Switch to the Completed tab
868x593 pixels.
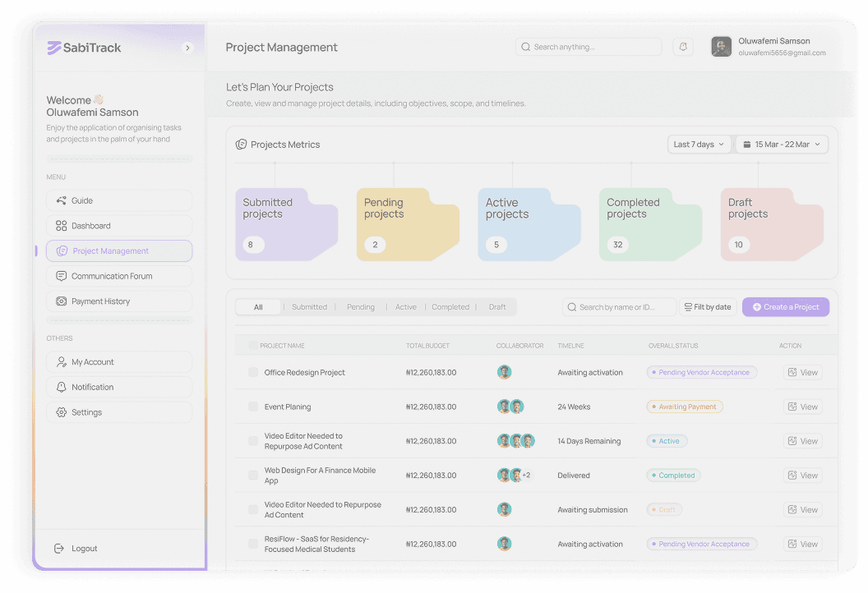pos(450,306)
